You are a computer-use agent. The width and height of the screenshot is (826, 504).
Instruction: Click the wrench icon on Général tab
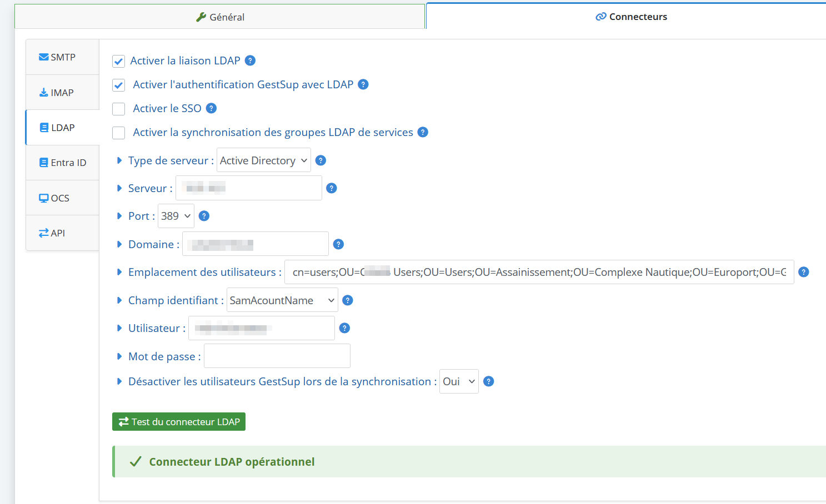tap(201, 17)
